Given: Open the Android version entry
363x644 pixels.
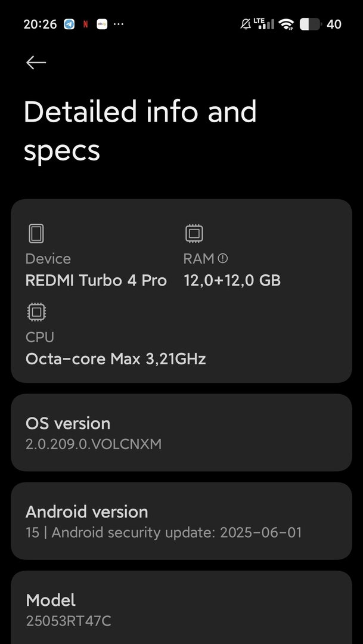Looking at the screenshot, I should (181, 521).
